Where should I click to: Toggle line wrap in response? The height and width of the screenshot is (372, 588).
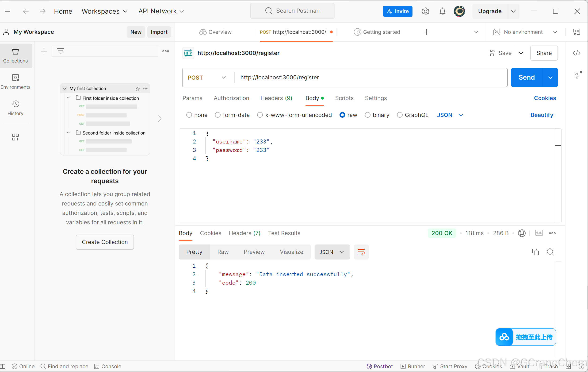coord(361,252)
